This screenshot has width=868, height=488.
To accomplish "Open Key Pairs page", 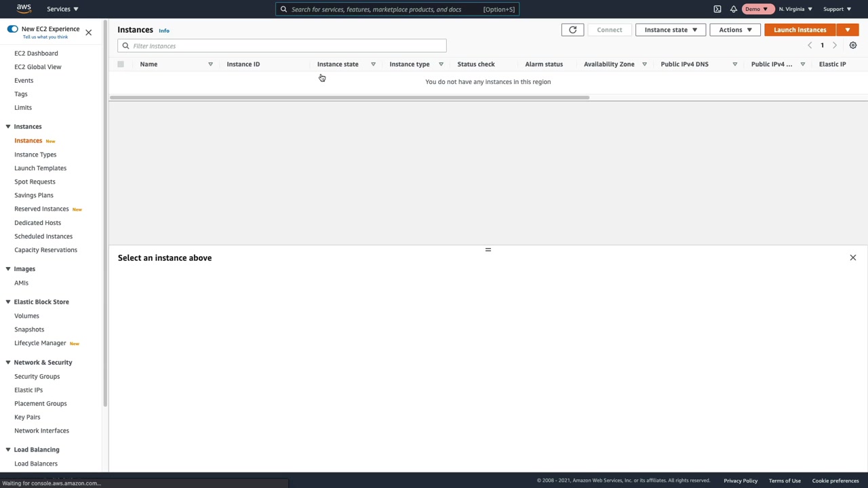I will pos(27,418).
